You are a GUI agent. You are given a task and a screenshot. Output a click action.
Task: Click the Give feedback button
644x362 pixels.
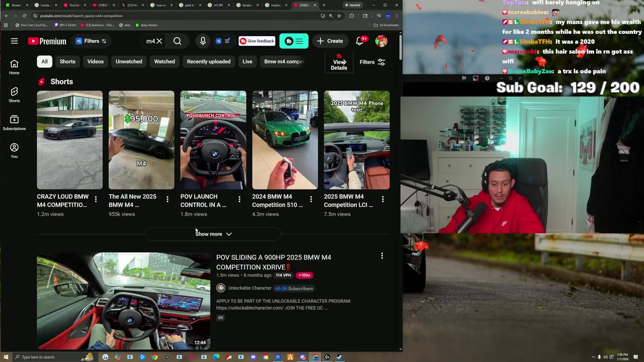tap(257, 41)
